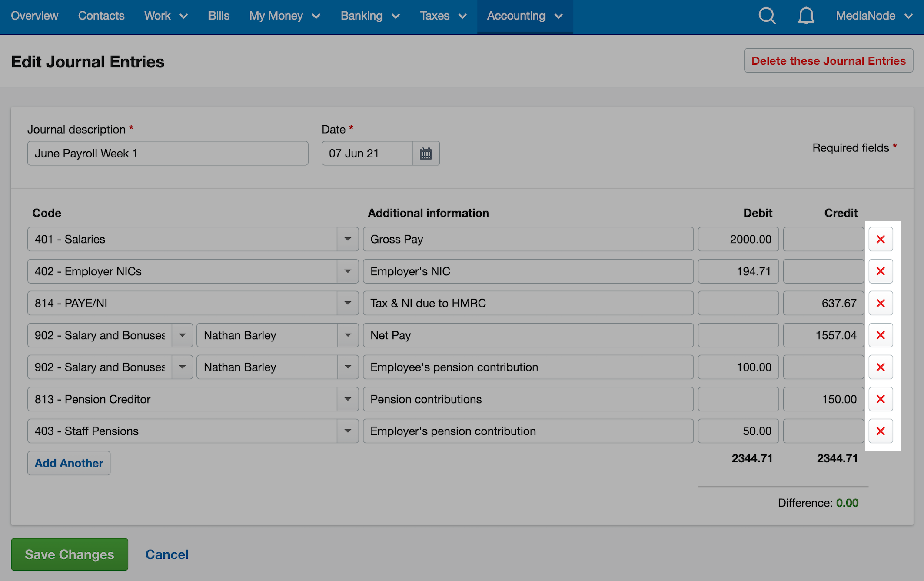Open the Banking menu
Screen dimensions: 924x581
pyautogui.click(x=370, y=16)
